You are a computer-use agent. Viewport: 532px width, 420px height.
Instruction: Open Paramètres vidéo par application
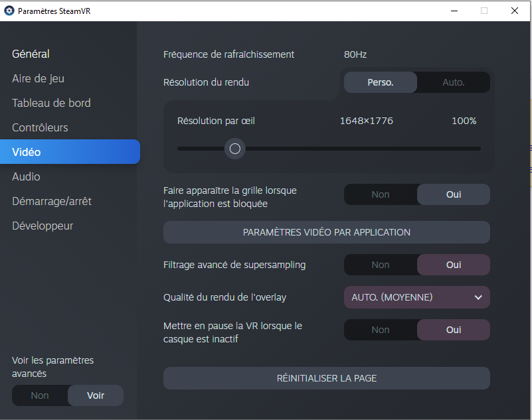(x=326, y=232)
